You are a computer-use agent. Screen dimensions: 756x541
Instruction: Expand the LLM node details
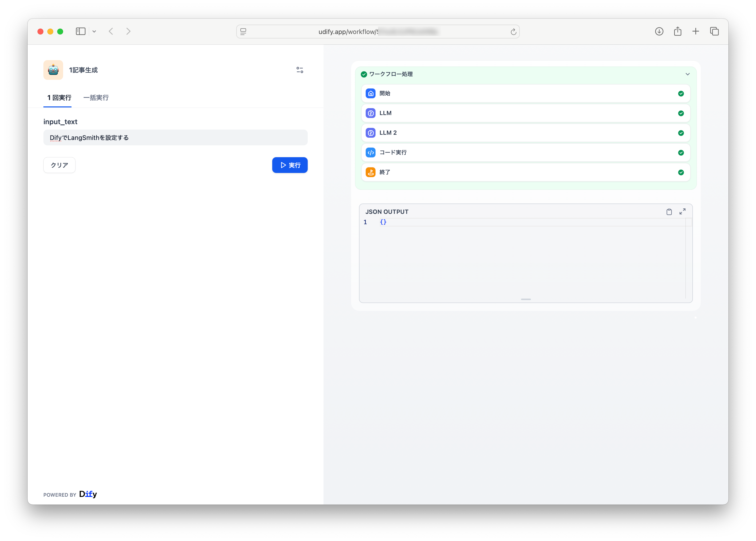coord(525,113)
